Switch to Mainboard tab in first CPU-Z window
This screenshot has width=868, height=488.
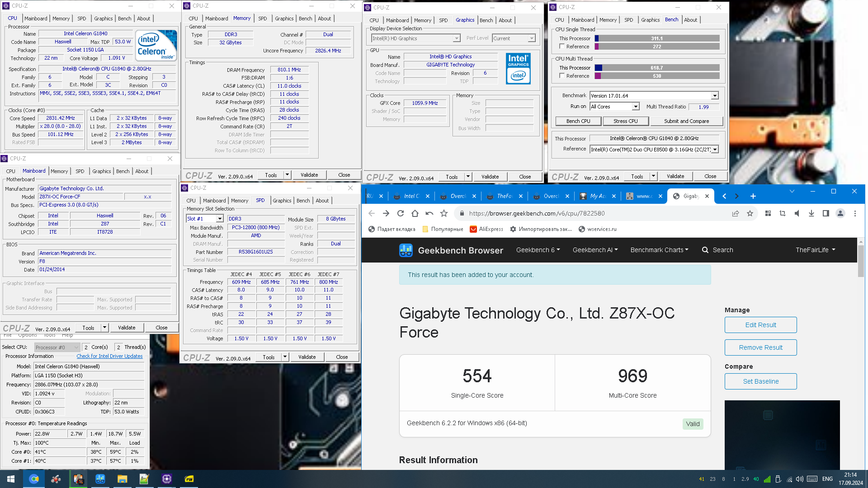click(36, 19)
